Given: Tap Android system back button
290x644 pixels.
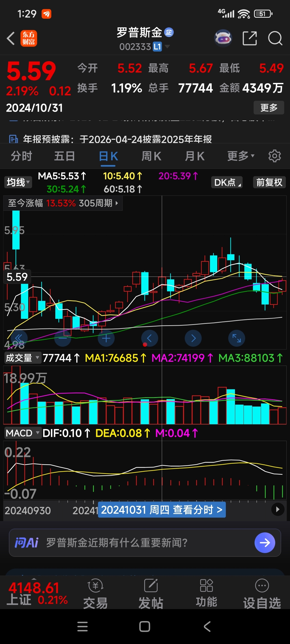Looking at the screenshot, I should point(207,627).
